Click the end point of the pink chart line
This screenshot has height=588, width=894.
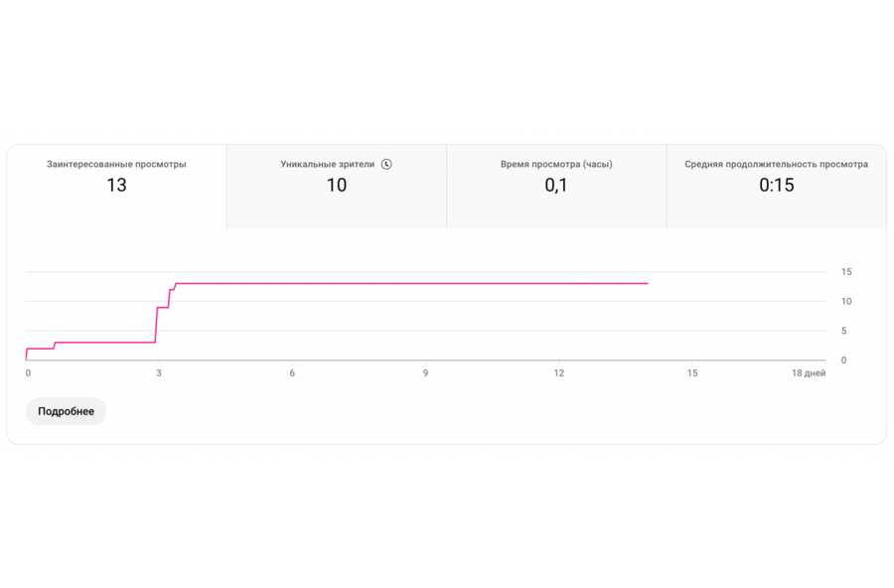tap(648, 283)
